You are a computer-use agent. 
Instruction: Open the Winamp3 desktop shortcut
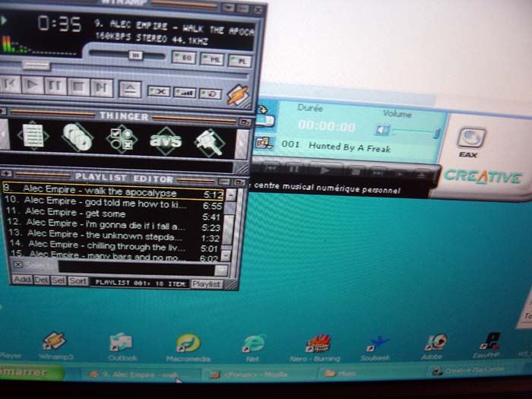pyautogui.click(x=55, y=345)
